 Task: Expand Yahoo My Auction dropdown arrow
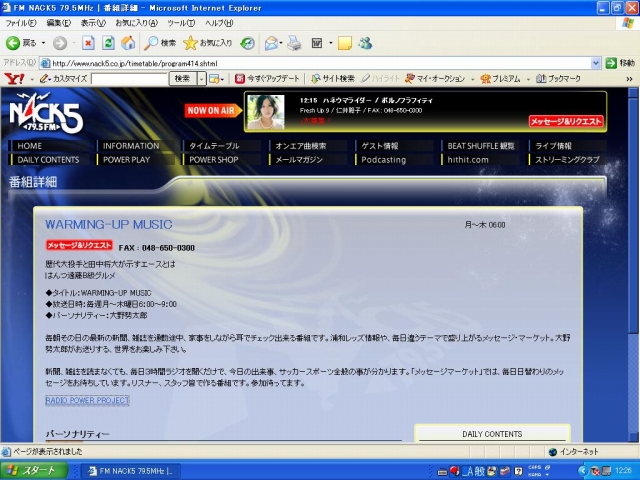pos(472,79)
